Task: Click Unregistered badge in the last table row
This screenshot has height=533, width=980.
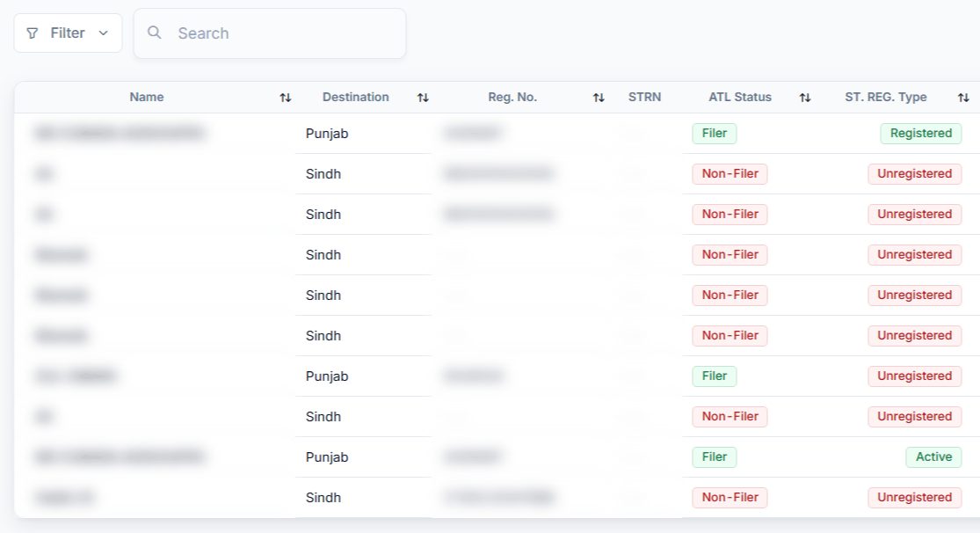Action: pos(914,497)
